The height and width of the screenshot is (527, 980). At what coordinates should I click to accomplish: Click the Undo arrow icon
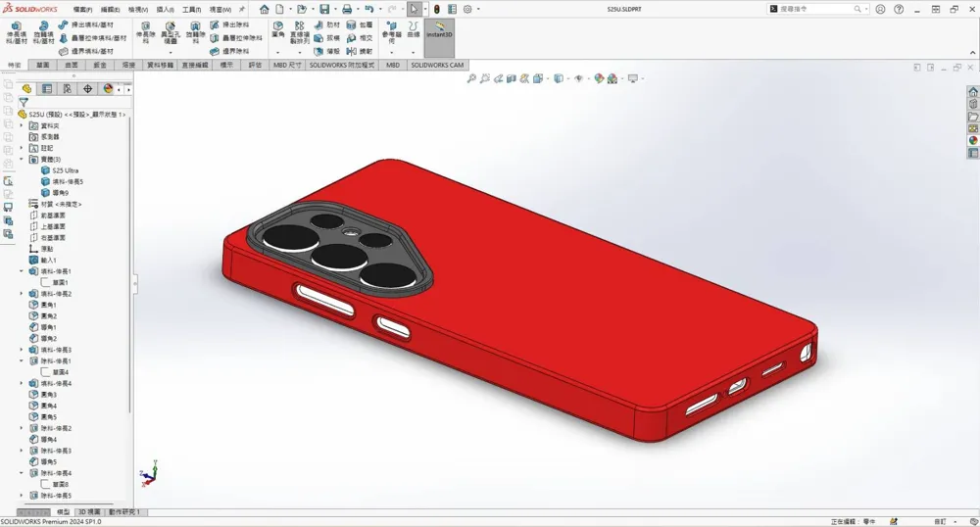click(369, 10)
